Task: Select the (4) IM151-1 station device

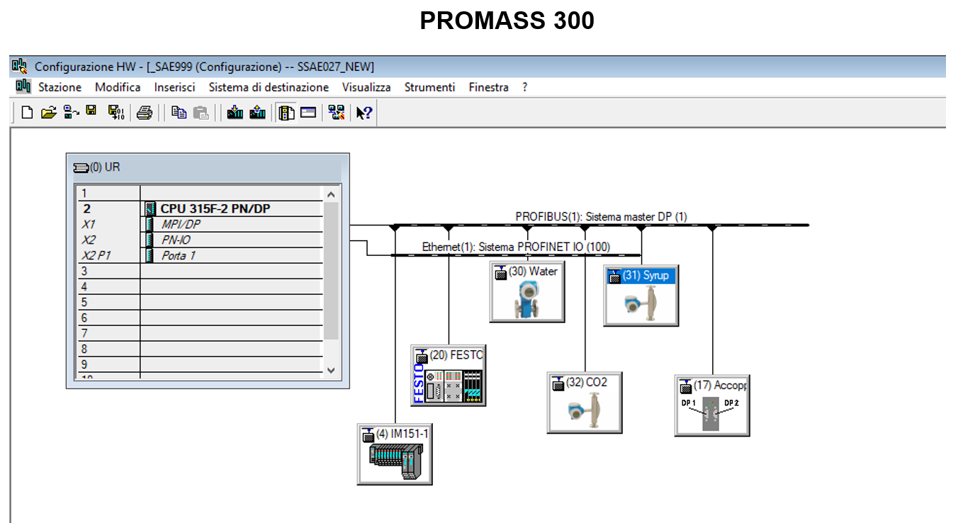Action: [395, 454]
